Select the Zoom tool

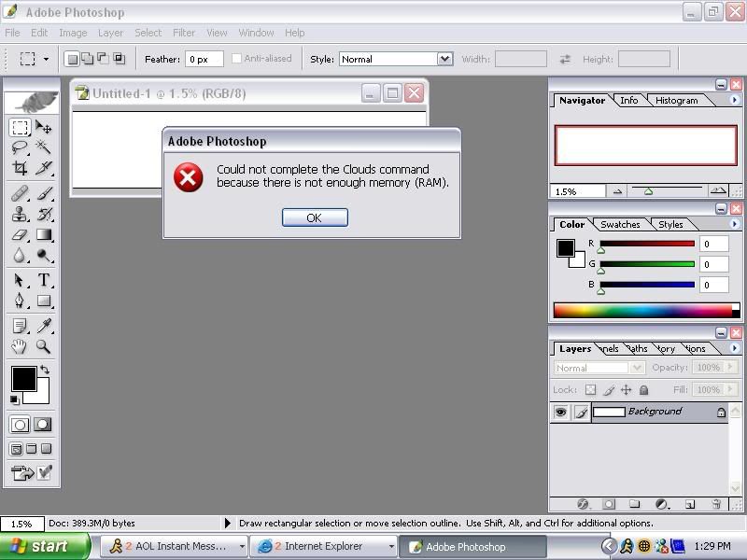(43, 346)
